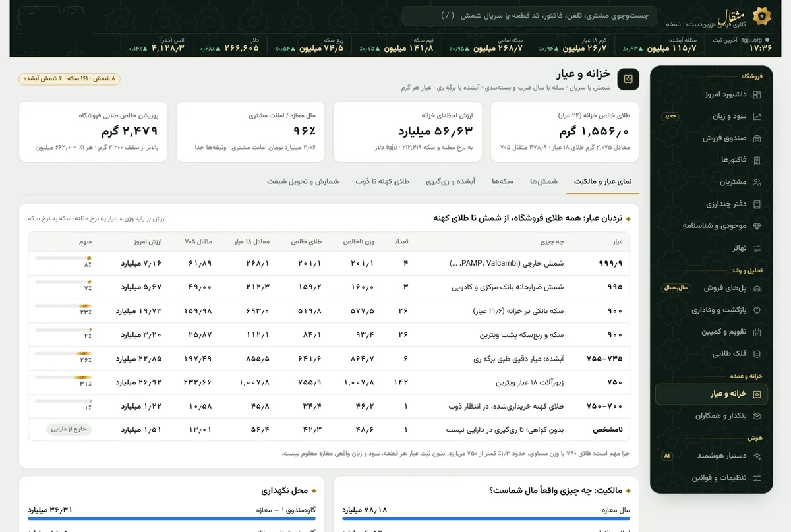The height and width of the screenshot is (532, 791).
Task: Click سکه امامی ticker price
Action: click(x=498, y=48)
